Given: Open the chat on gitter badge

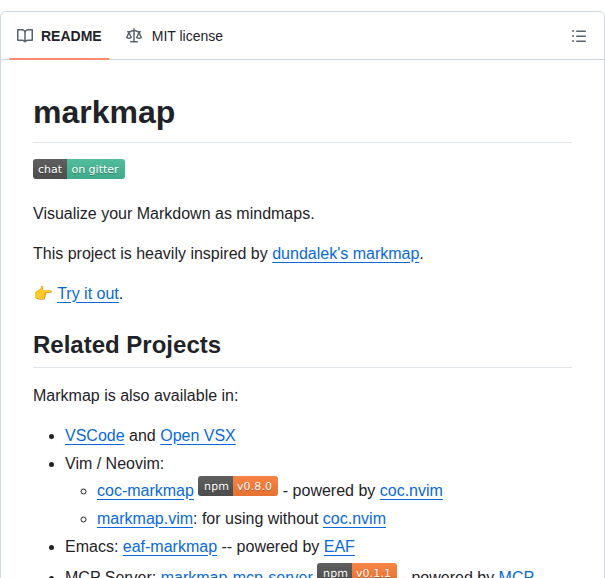Looking at the screenshot, I should coord(79,169).
